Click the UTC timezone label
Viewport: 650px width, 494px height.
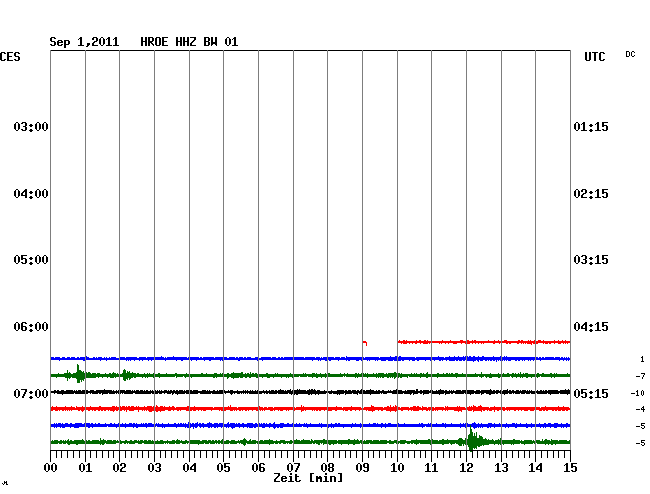tap(594, 57)
